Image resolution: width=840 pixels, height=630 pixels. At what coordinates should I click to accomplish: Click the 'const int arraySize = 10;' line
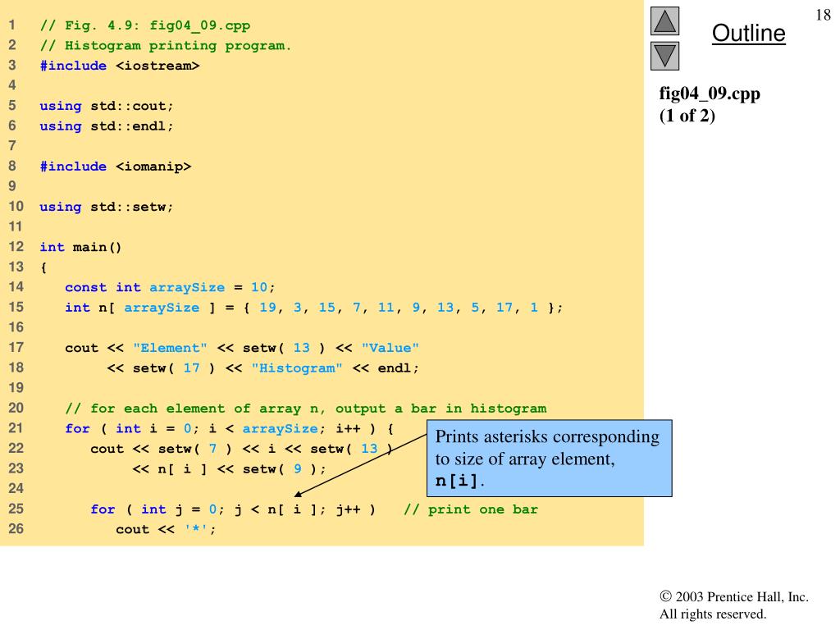point(170,288)
